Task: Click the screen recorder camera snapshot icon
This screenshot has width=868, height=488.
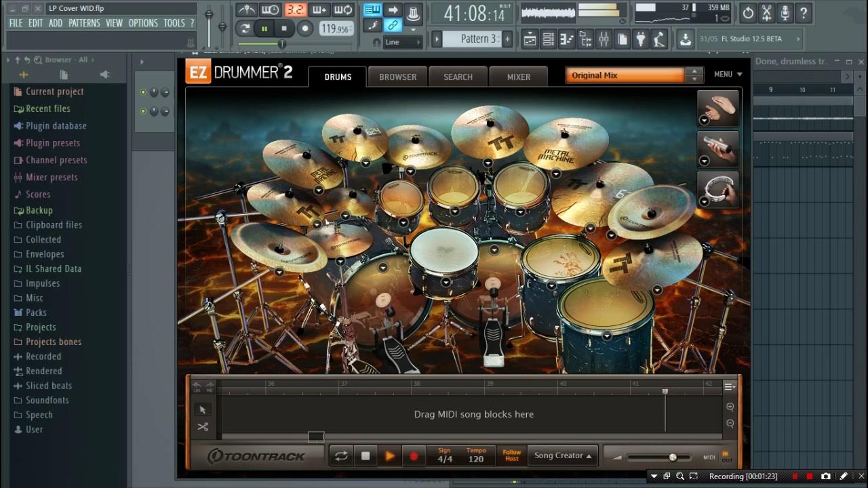Action: 825,476
